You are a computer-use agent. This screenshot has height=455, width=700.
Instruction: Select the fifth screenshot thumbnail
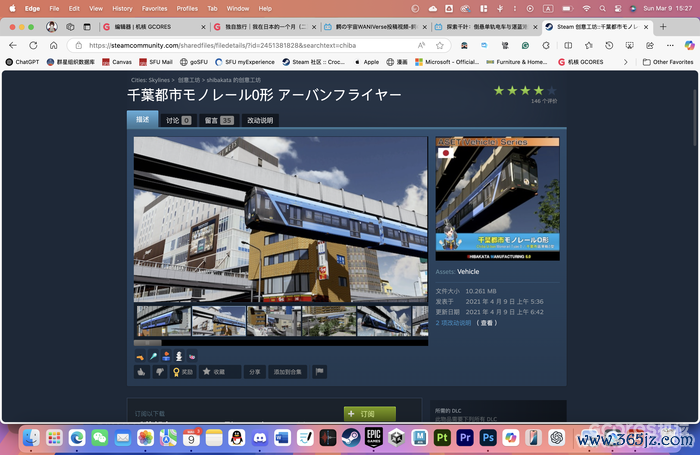pyautogui.click(x=384, y=321)
